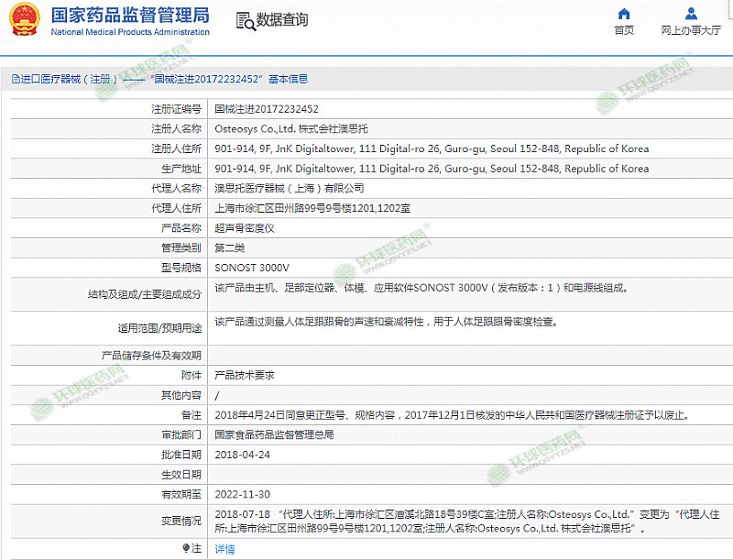This screenshot has width=733, height=560.
Task: Click the 国家药品监督管理局 site title
Action: [x=129, y=15]
